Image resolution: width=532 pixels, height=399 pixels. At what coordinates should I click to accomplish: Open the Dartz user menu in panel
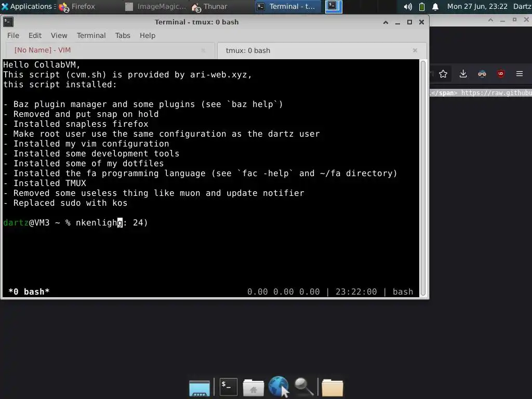pyautogui.click(x=522, y=6)
